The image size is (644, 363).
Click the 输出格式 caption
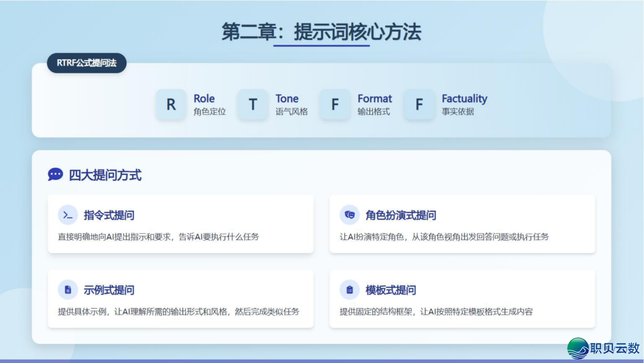coord(374,112)
